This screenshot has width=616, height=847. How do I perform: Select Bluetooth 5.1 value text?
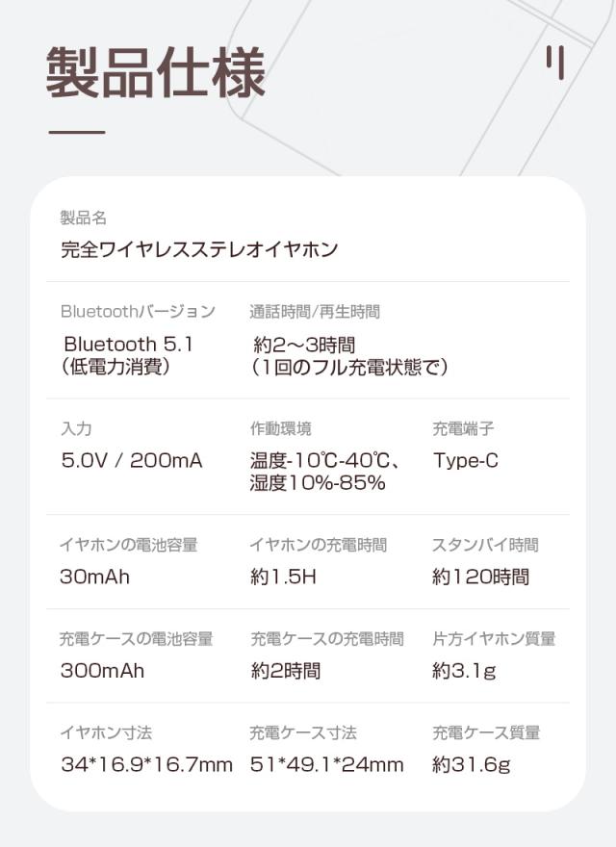(129, 344)
